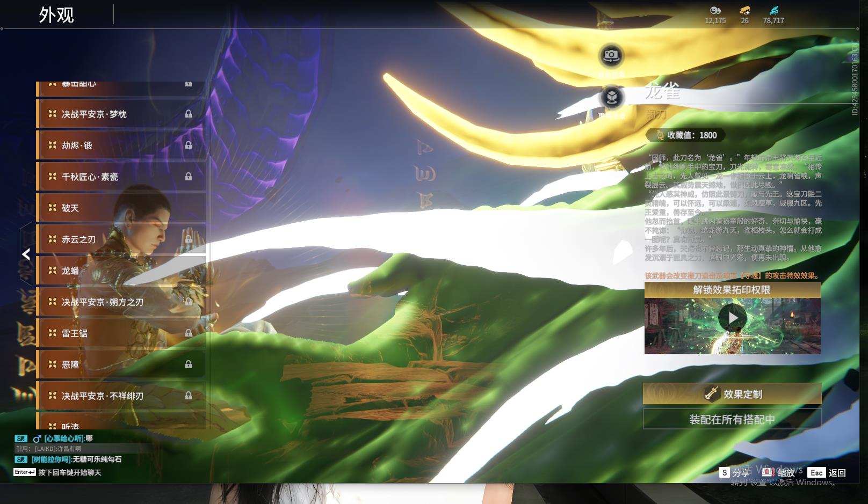The height and width of the screenshot is (504, 868).
Task: Play the effect preview video
Action: [733, 318]
